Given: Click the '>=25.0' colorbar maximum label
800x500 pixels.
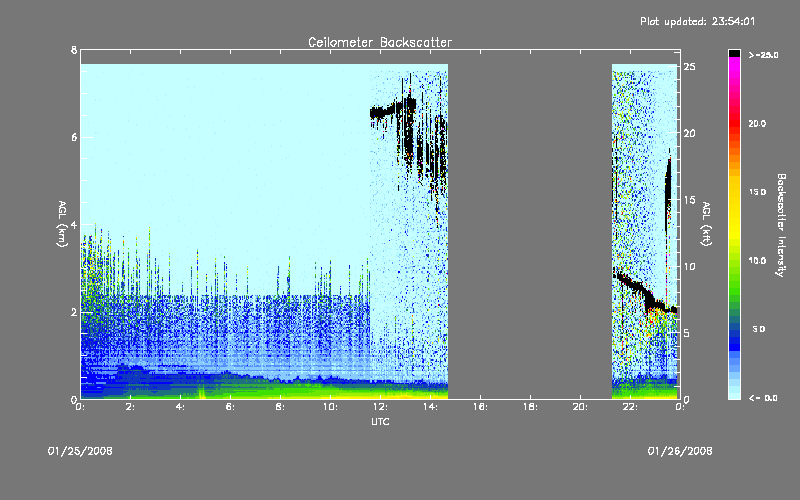Looking at the screenshot, I should pyautogui.click(x=763, y=55).
